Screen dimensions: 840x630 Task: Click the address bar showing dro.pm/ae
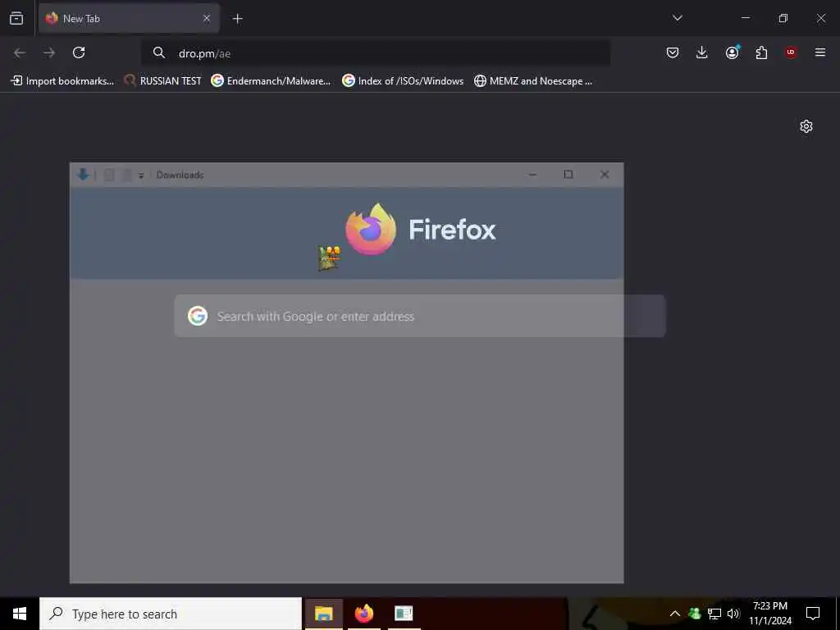[375, 53]
